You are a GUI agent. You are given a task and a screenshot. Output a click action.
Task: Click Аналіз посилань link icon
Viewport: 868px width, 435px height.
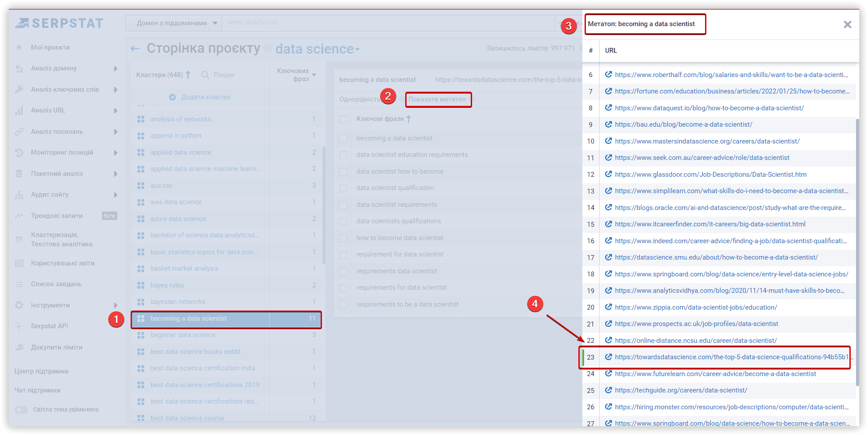tap(19, 132)
